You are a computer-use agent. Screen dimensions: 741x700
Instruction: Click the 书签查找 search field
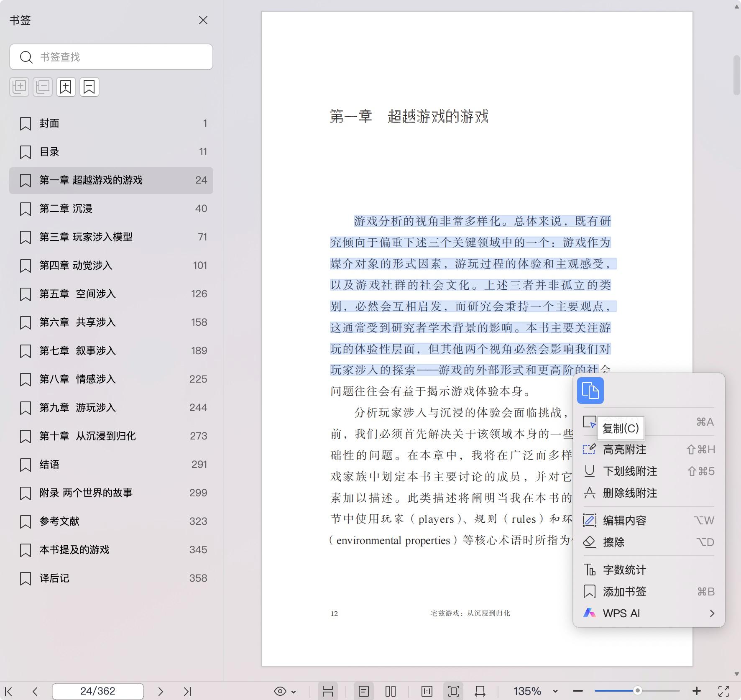point(121,57)
